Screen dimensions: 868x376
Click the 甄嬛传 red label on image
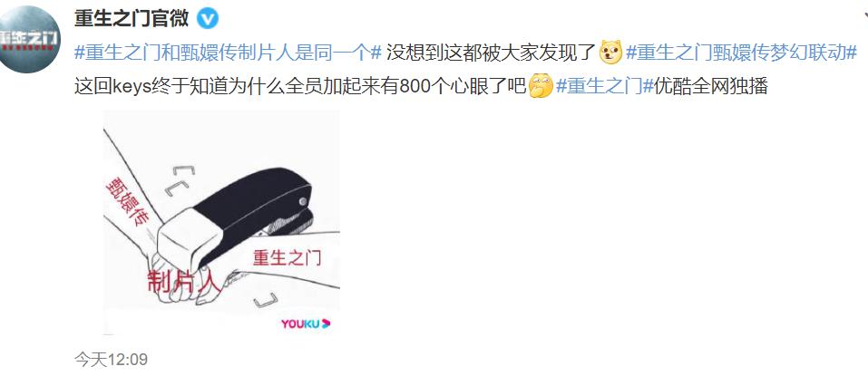pyautogui.click(x=126, y=203)
